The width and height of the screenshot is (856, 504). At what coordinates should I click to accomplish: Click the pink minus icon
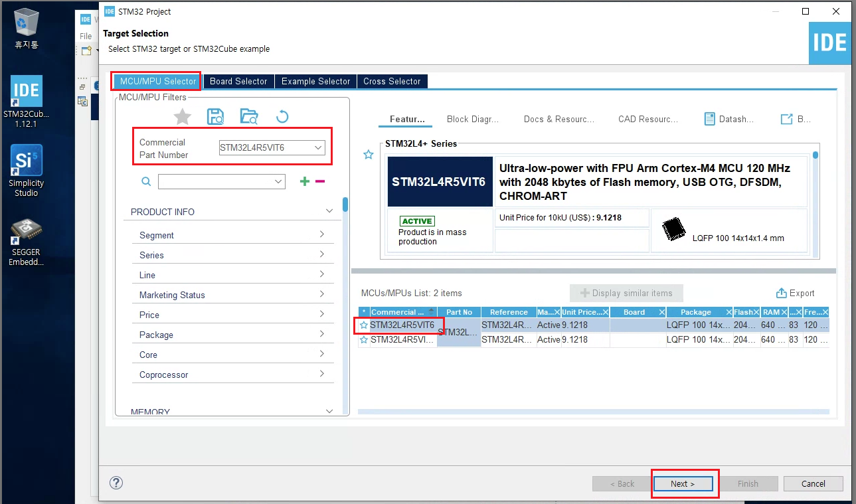320,181
